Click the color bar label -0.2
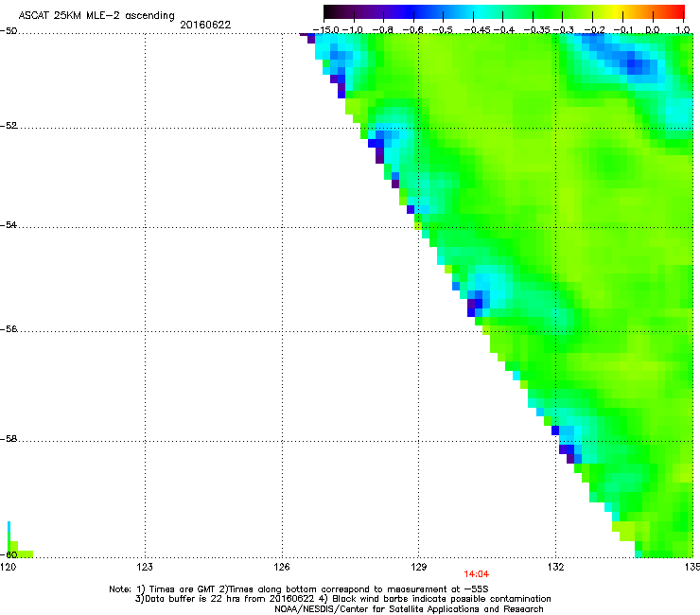This screenshot has height=615, width=700. (x=594, y=30)
